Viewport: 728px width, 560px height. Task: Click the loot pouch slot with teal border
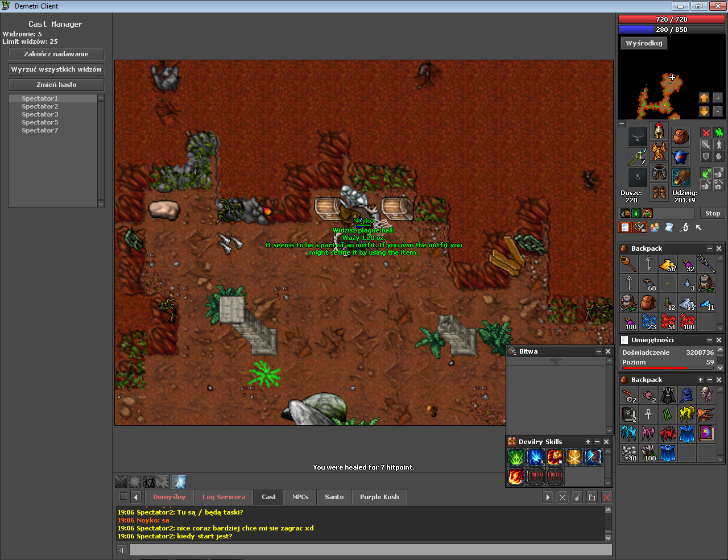(x=681, y=177)
